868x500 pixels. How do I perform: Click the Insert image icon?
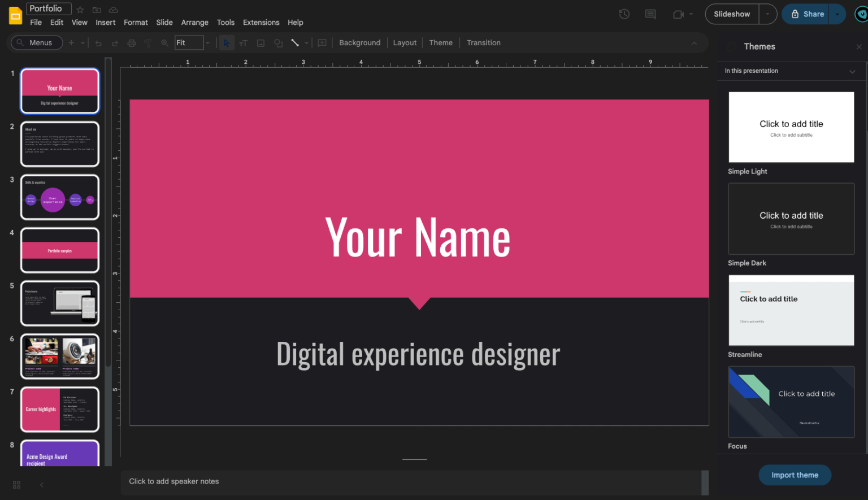click(261, 42)
